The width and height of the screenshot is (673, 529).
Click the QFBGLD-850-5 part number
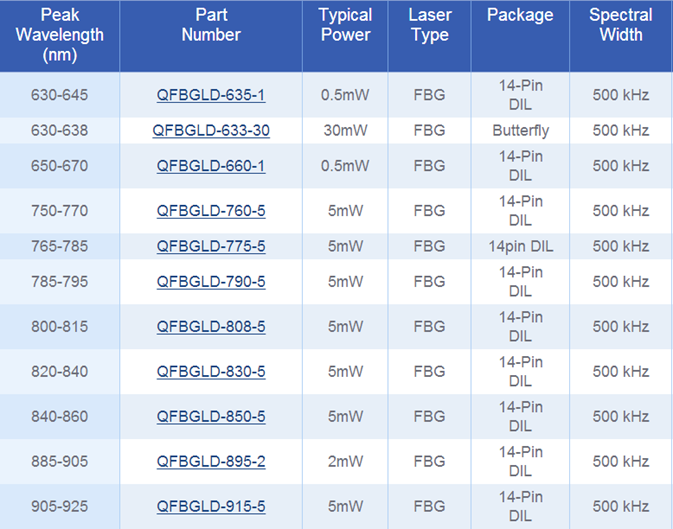211,416
